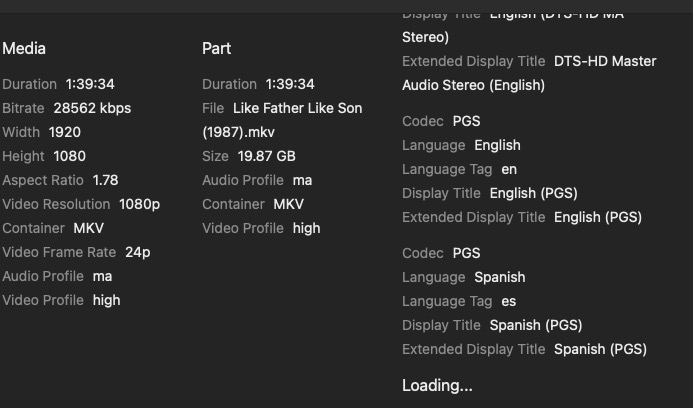Click the 'Stereo)' text at the top
The width and height of the screenshot is (693, 408).
coord(426,37)
